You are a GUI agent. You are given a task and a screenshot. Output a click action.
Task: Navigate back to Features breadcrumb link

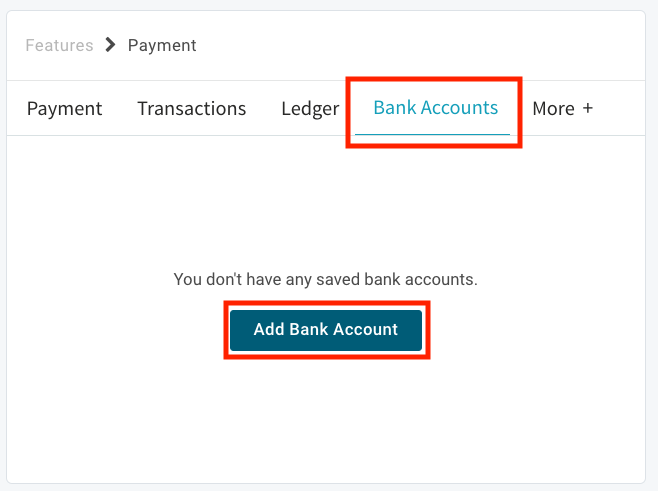click(59, 45)
